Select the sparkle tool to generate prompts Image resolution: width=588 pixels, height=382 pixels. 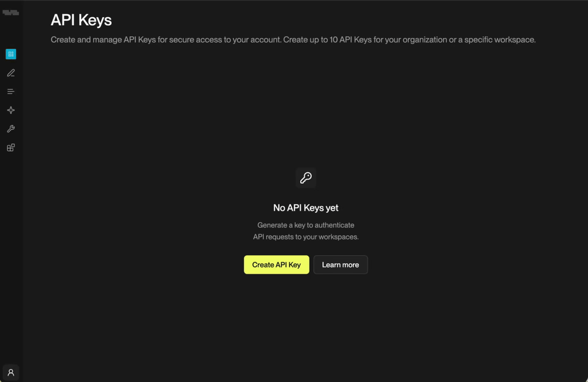10,110
